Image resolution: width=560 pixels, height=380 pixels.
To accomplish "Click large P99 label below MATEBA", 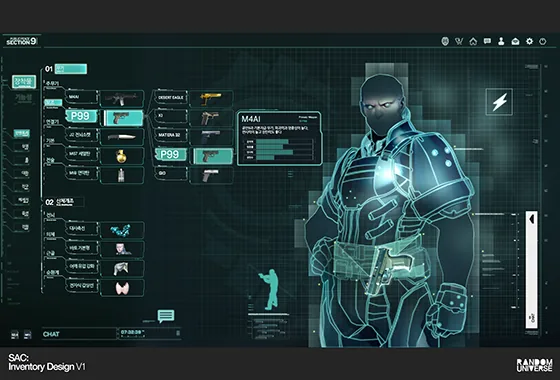I will 171,154.
